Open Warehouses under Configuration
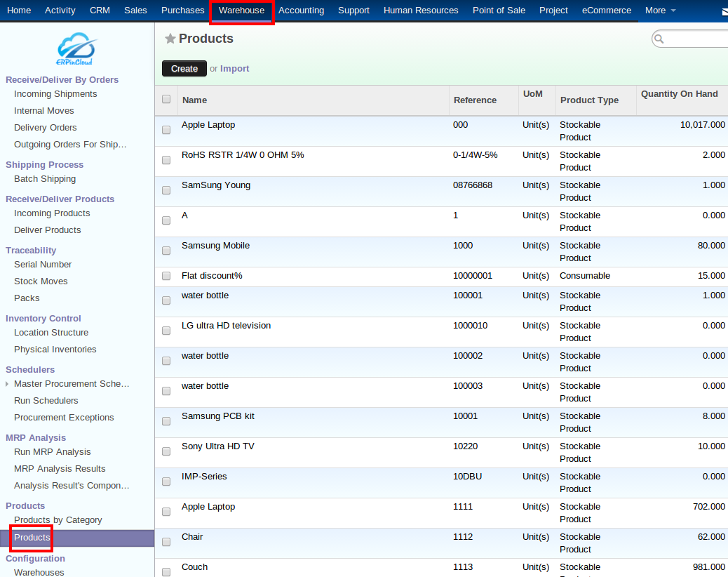This screenshot has width=728, height=577. click(39, 572)
